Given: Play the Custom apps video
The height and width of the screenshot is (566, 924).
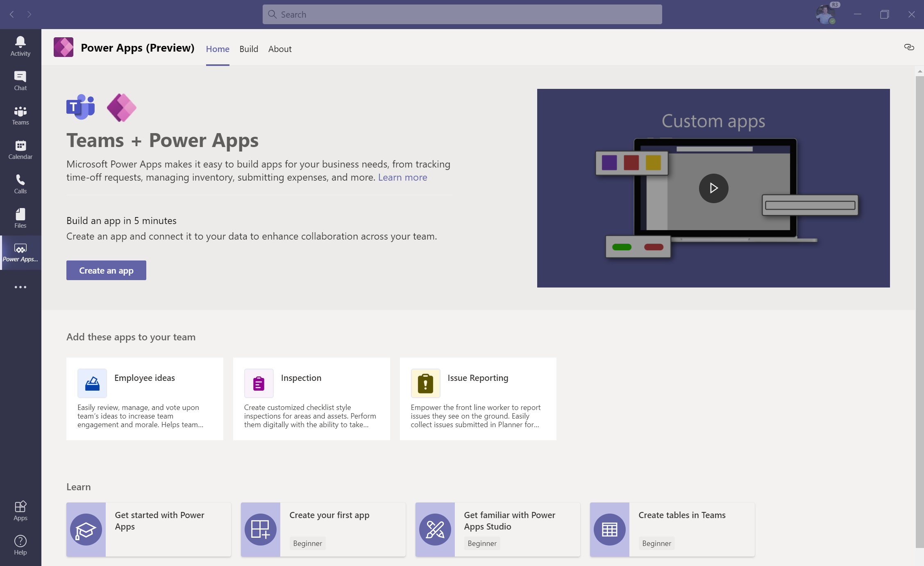Looking at the screenshot, I should [x=713, y=188].
